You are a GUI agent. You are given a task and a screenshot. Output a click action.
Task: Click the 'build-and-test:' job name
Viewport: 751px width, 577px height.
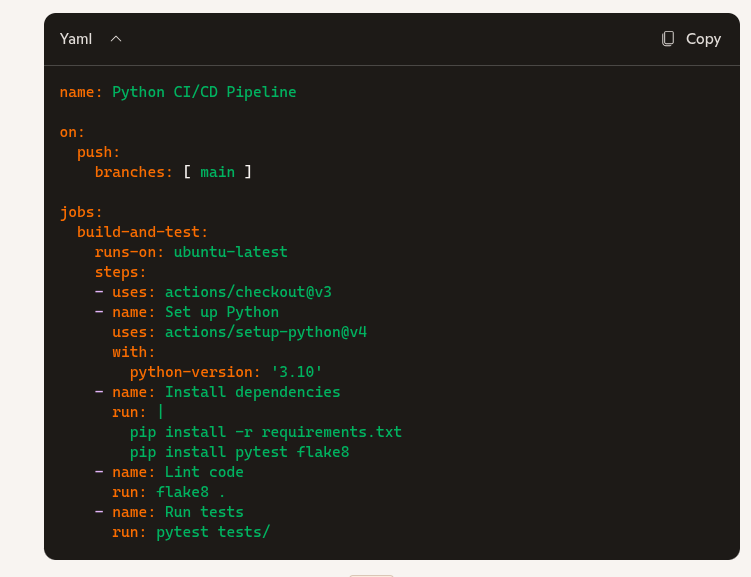tap(142, 232)
